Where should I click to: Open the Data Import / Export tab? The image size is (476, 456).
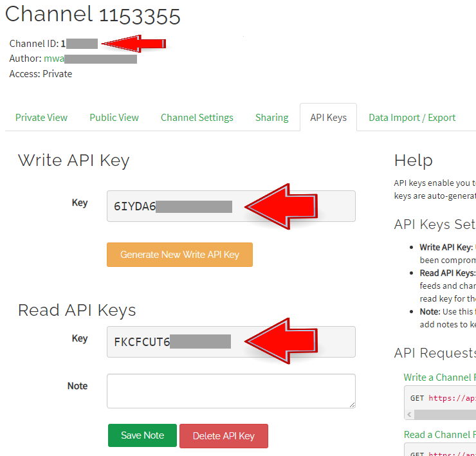click(x=412, y=117)
